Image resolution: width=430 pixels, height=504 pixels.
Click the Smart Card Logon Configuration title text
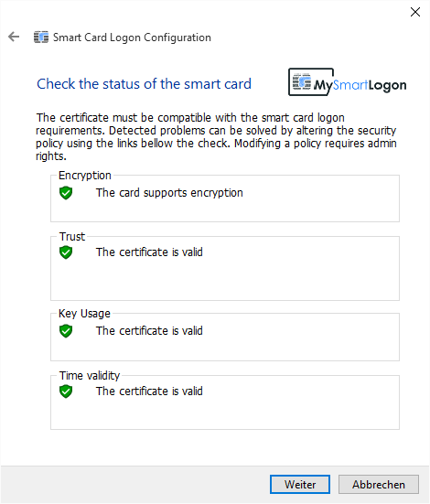coord(132,38)
